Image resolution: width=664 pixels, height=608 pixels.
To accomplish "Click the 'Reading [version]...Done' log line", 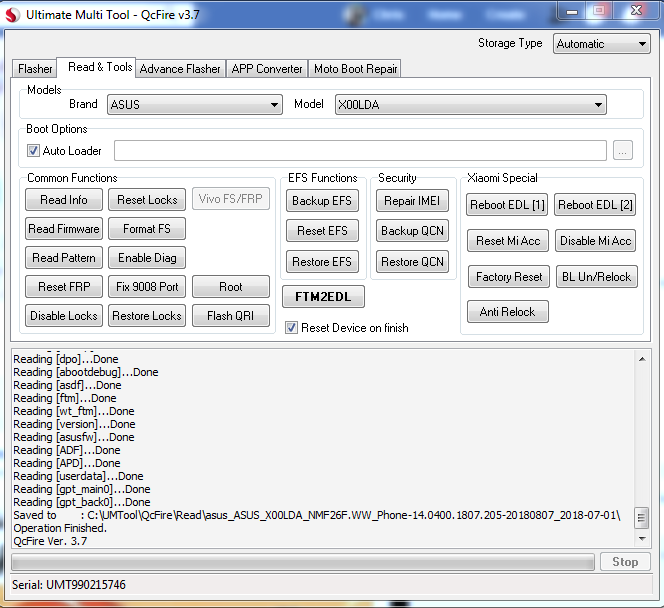I will 75,424.
